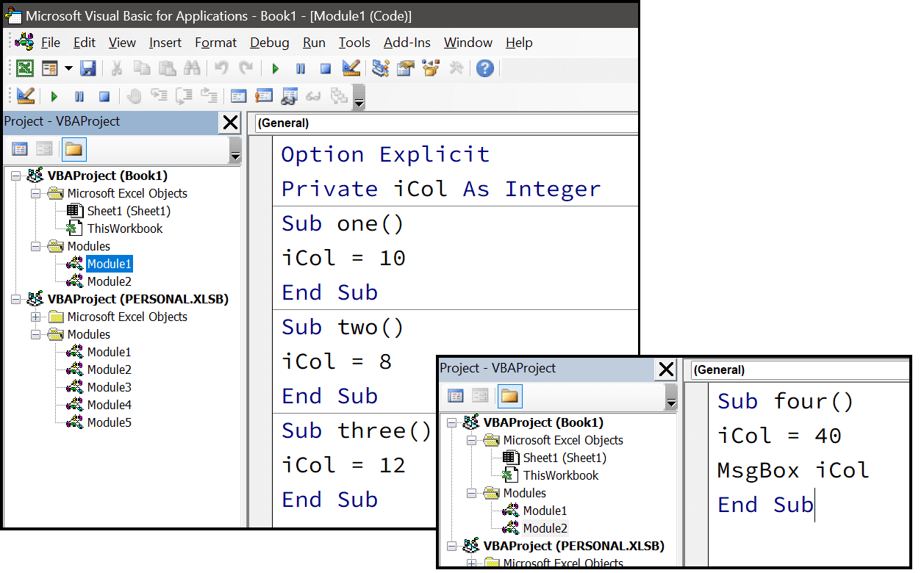
Task: Select Module2 in the VBAProject tree
Action: [109, 281]
